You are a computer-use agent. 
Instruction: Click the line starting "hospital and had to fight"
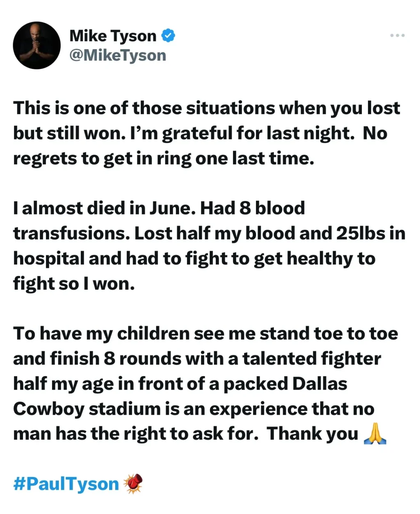194,259
